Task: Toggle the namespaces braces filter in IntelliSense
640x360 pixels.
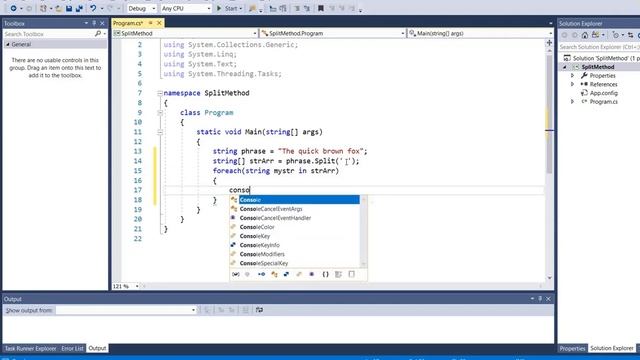Action: tap(325, 274)
